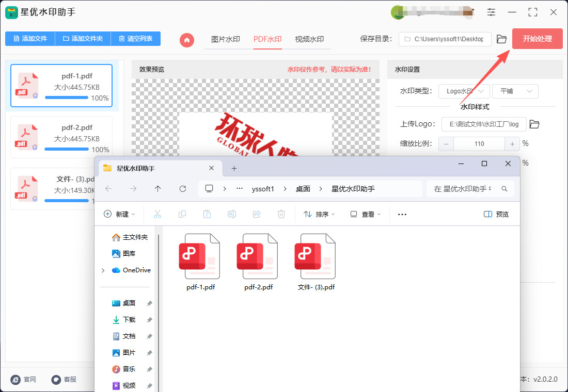This screenshot has height=392, width=568.
Task: Browse for Logo file folder icon
Action: (534, 124)
